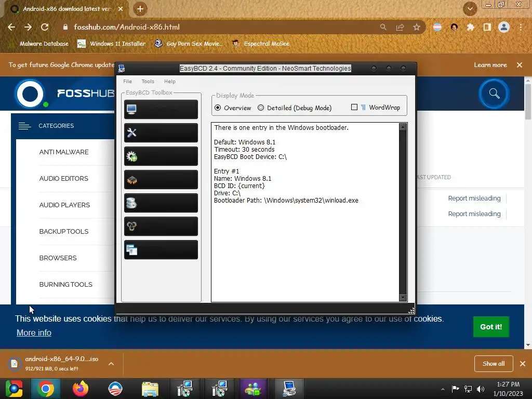Open BCD Deployment via the interlocked rings button

[x=161, y=227]
